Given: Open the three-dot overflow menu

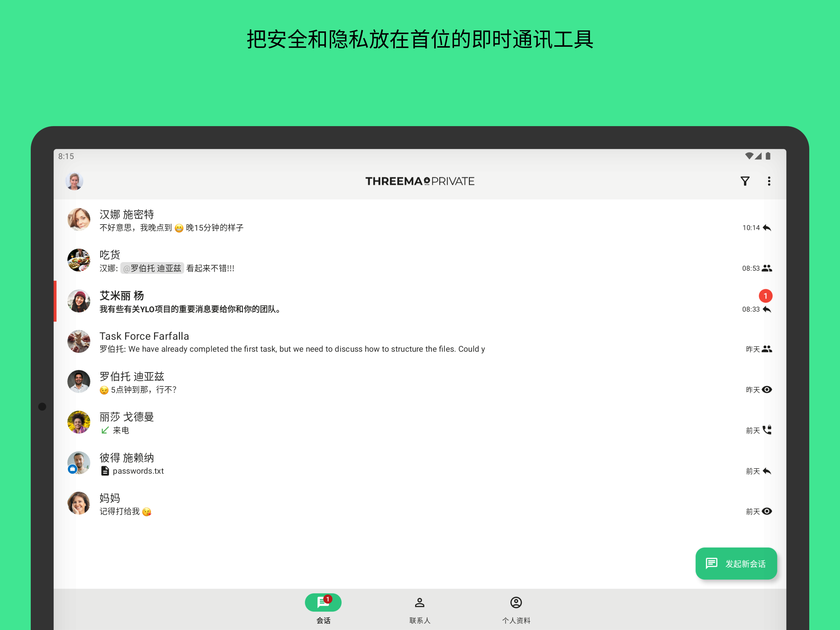Looking at the screenshot, I should 769,181.
